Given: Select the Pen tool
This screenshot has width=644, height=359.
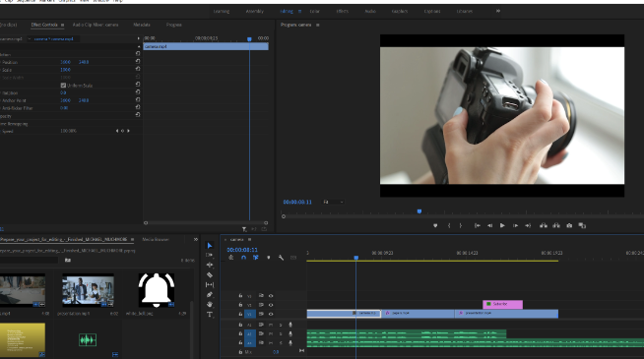Looking at the screenshot, I should 210,295.
